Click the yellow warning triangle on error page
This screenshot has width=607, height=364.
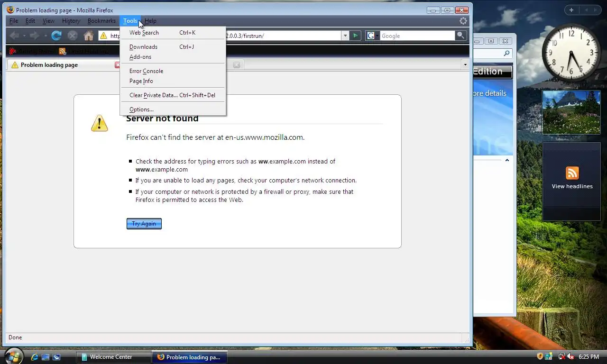pyautogui.click(x=100, y=123)
